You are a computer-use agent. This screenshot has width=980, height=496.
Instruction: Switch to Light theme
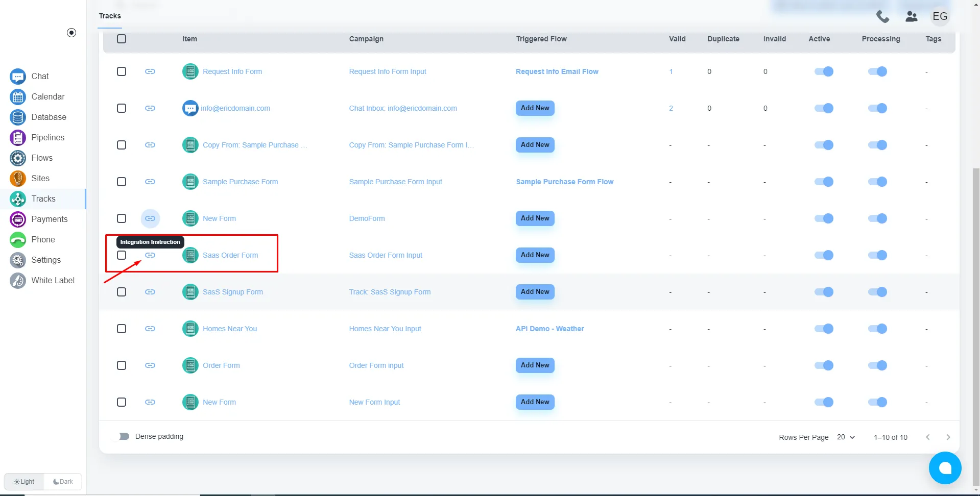click(x=24, y=482)
